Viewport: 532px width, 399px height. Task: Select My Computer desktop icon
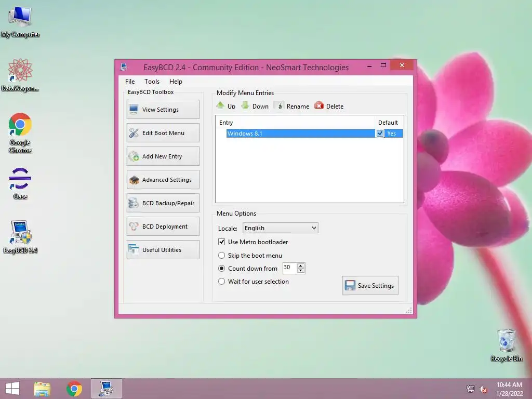coord(20,22)
